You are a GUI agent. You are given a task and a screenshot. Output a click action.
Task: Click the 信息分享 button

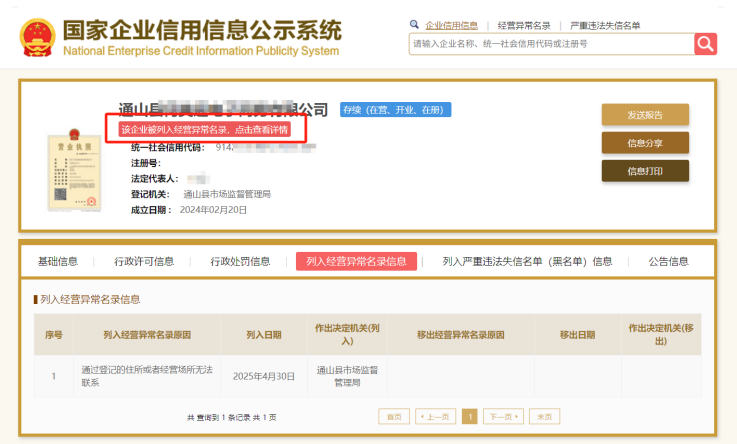(x=645, y=143)
